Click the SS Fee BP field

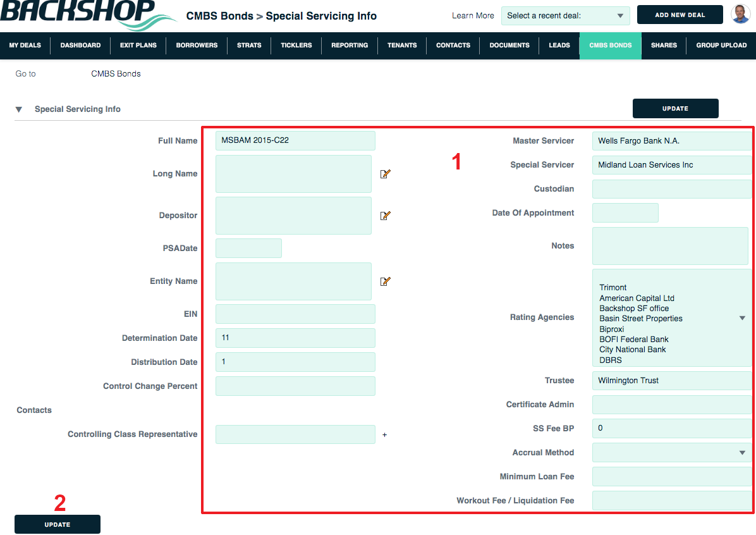[671, 428]
